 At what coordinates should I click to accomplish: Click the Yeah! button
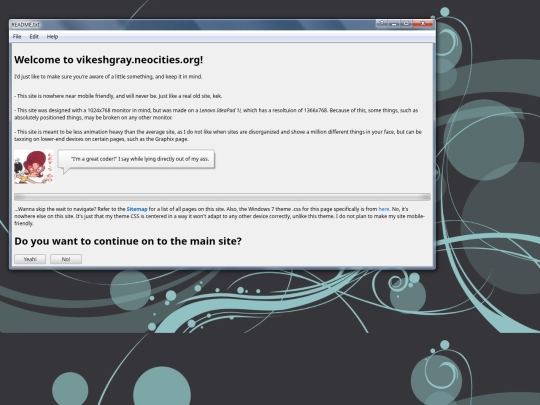[x=30, y=259]
